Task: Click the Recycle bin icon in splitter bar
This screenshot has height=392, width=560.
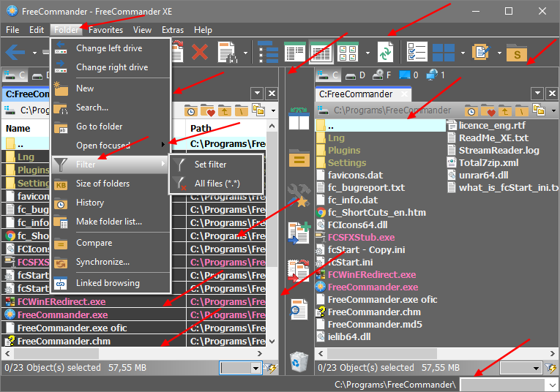Action: point(299,362)
